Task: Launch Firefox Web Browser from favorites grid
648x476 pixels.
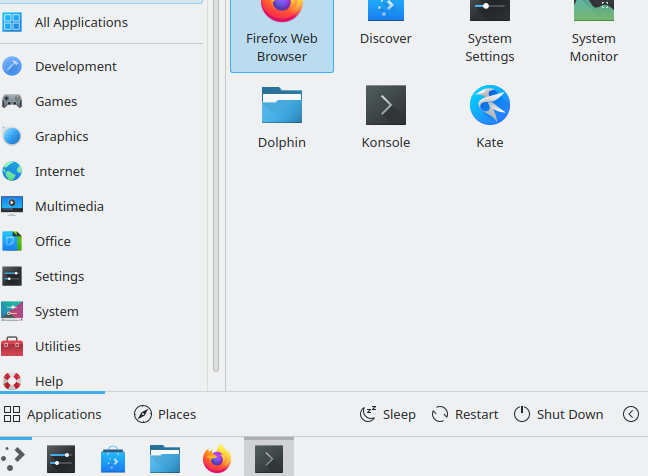Action: (282, 35)
